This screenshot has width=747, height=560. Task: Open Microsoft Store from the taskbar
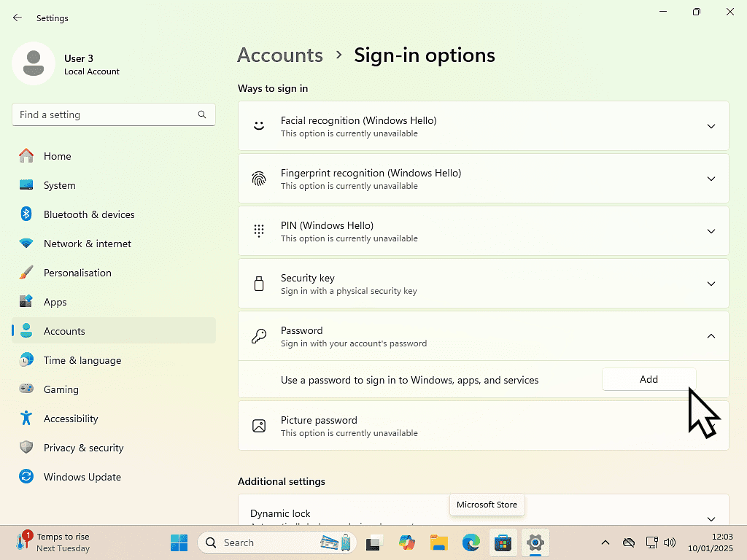503,542
